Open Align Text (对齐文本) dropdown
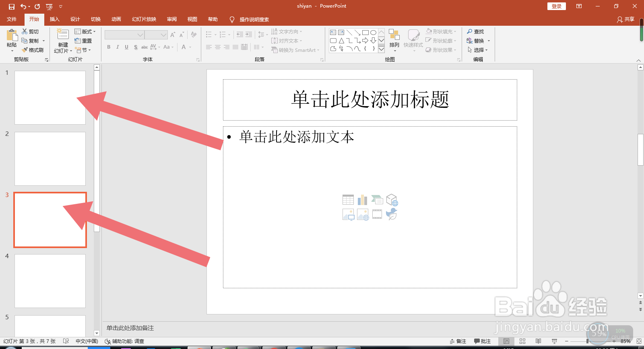 pyautogui.click(x=287, y=41)
